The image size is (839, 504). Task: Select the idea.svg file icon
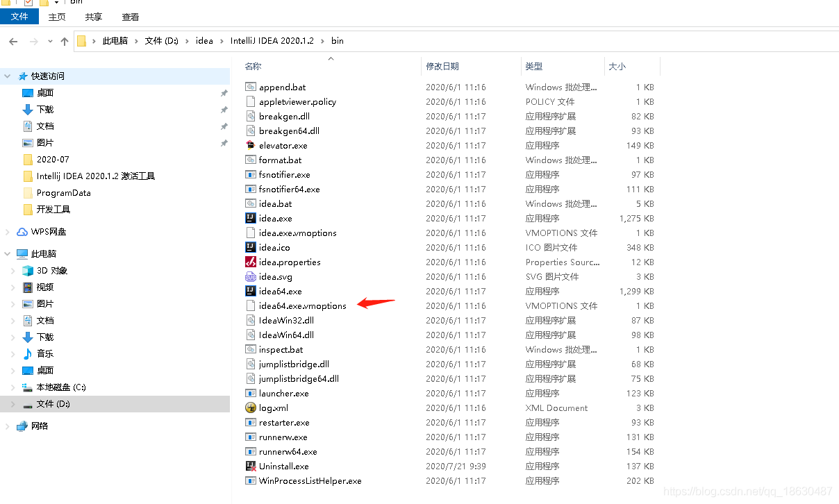(251, 276)
